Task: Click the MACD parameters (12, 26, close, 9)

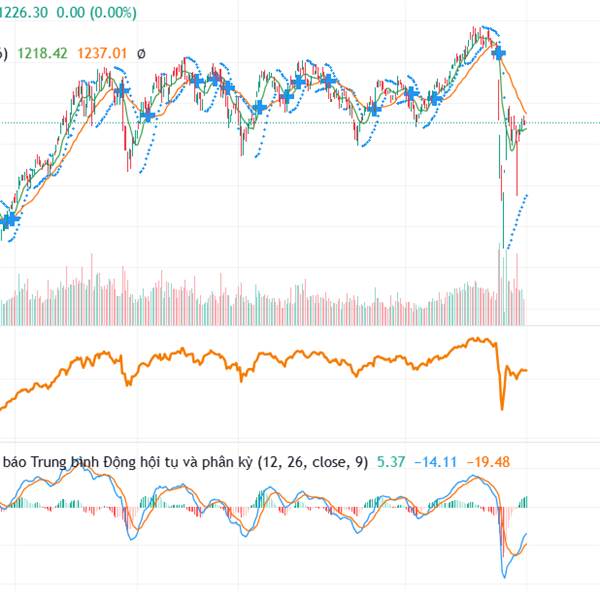Action: 313,462
